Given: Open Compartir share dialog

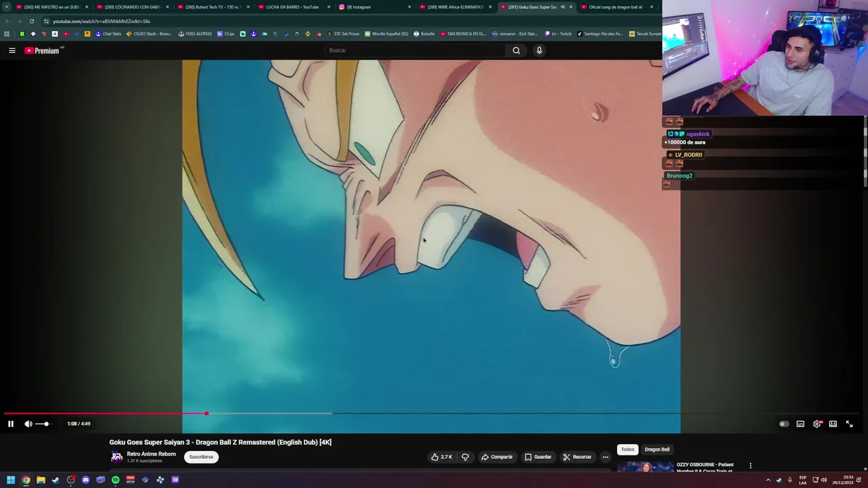Looking at the screenshot, I should pyautogui.click(x=497, y=457).
